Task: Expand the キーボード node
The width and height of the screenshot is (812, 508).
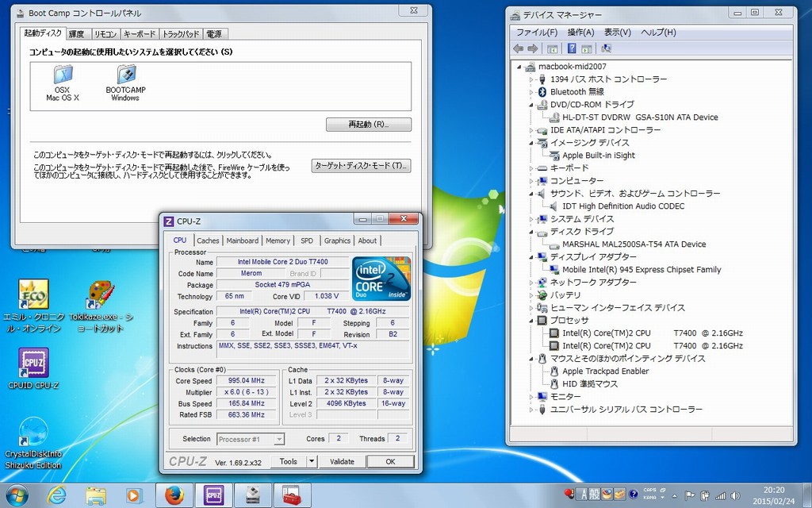Action: pyautogui.click(x=530, y=168)
